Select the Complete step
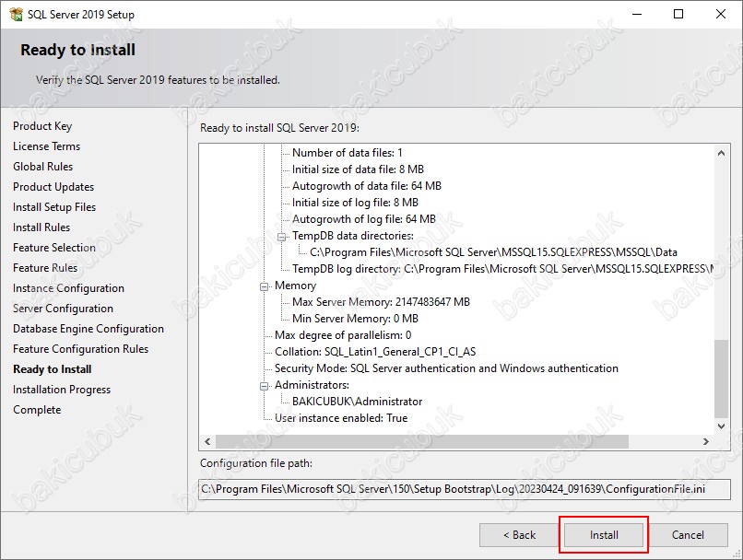The height and width of the screenshot is (560, 743). tap(37, 410)
